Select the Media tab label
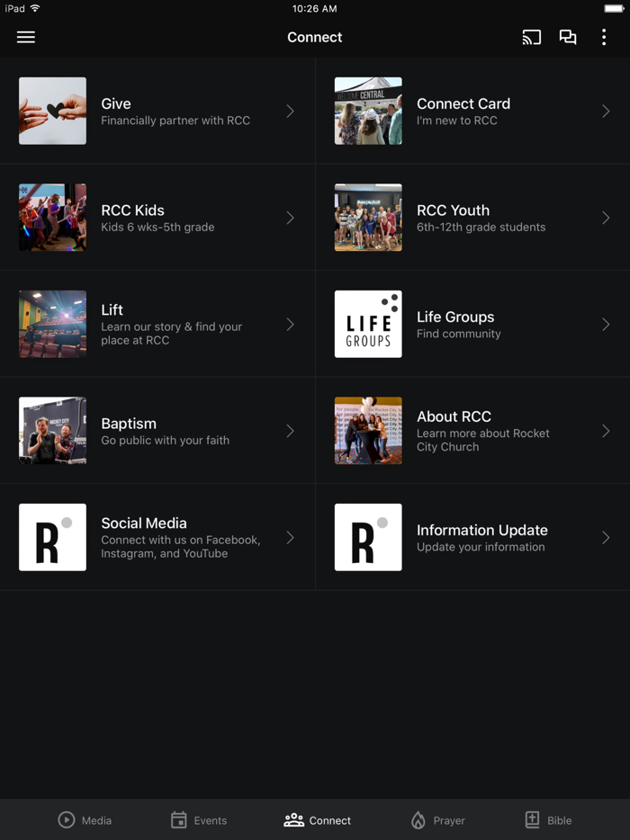This screenshot has height=840, width=630. (96, 820)
